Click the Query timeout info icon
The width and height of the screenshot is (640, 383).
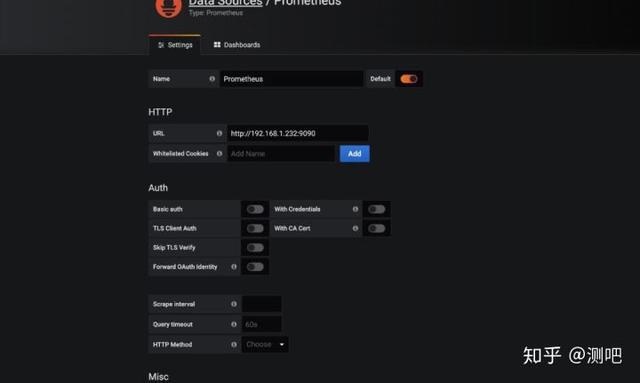[x=234, y=324]
